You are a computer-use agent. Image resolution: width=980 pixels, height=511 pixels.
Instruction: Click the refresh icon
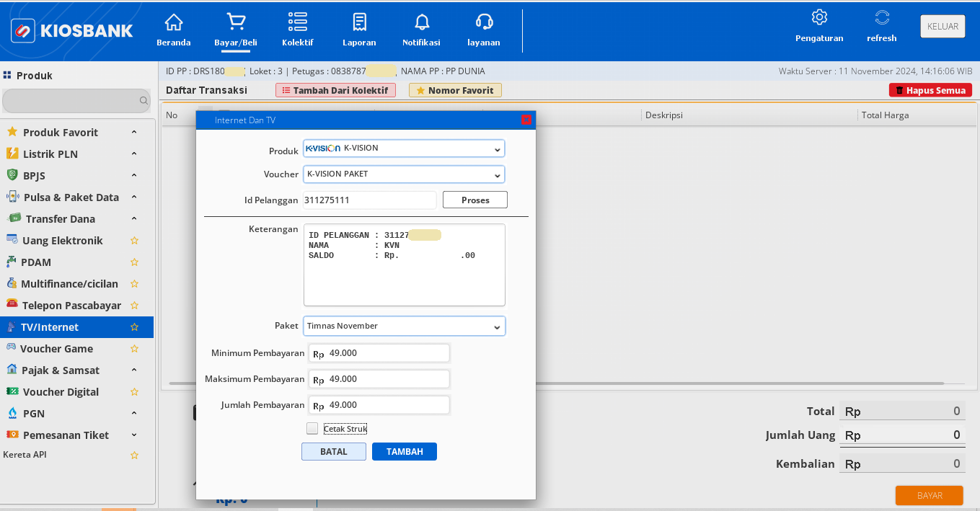(x=882, y=17)
